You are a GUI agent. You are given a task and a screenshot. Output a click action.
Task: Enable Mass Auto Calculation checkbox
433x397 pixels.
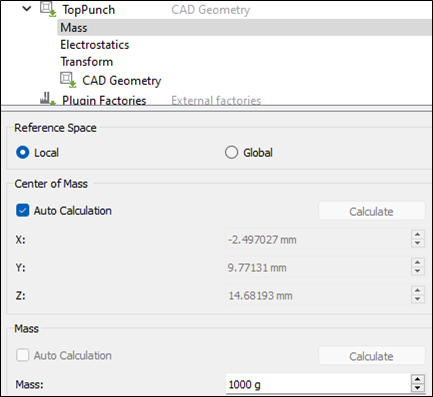point(23,355)
